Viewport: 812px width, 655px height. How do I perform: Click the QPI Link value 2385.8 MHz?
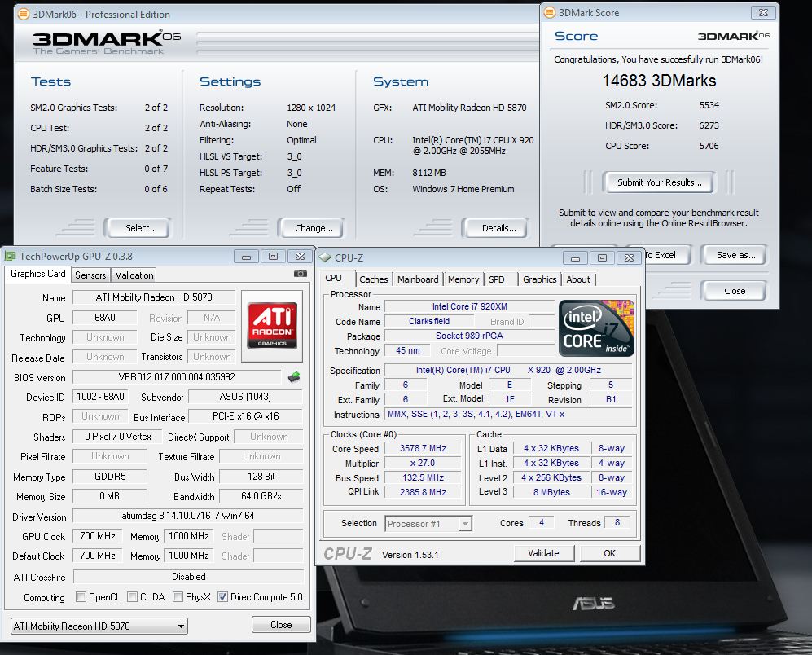423,492
